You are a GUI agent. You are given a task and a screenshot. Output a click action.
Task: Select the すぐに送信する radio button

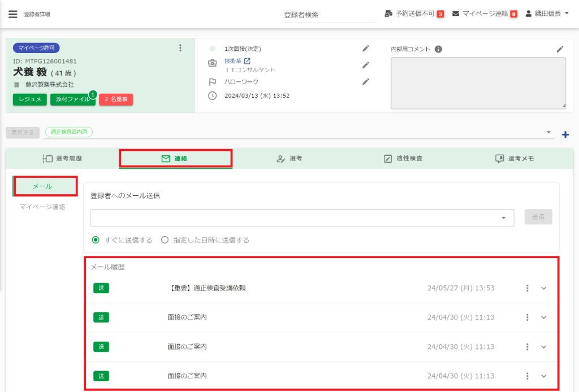(96, 240)
